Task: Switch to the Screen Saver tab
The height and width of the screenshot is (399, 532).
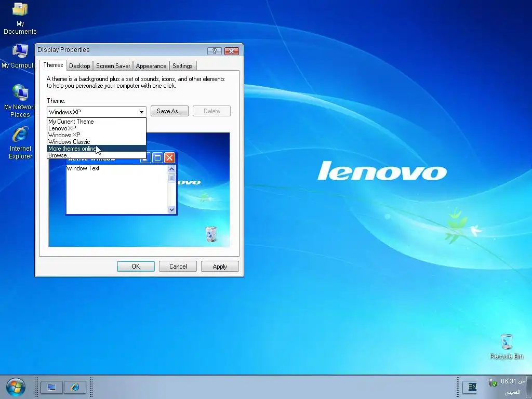Action: click(x=113, y=66)
